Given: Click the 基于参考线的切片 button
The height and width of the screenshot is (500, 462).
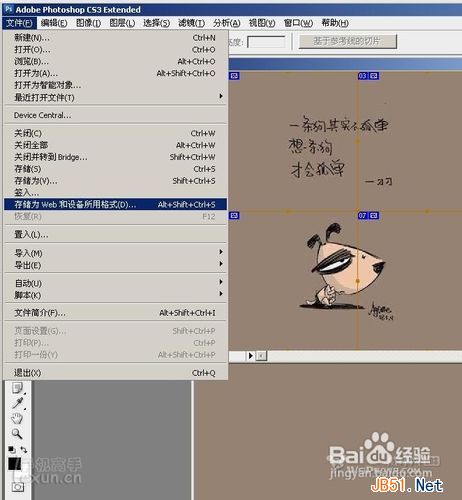Looking at the screenshot, I should [348, 41].
